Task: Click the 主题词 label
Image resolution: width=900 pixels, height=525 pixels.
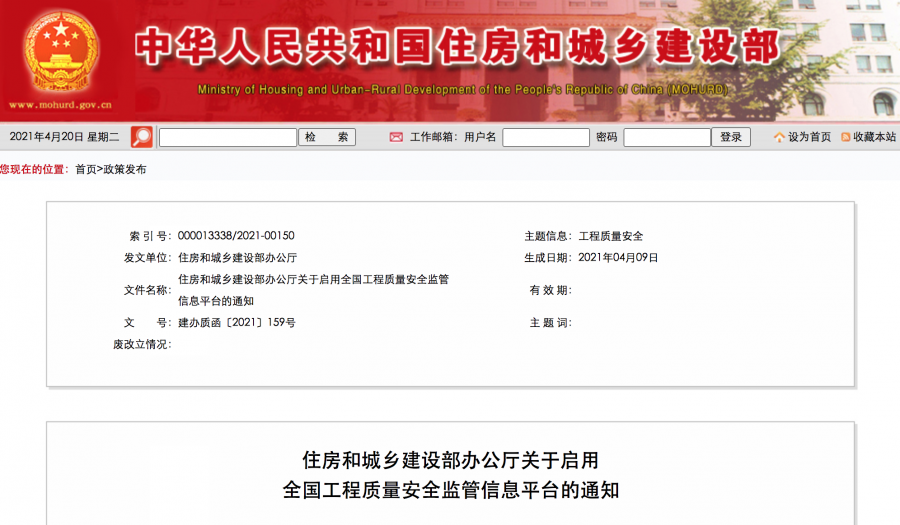Action: tap(550, 322)
